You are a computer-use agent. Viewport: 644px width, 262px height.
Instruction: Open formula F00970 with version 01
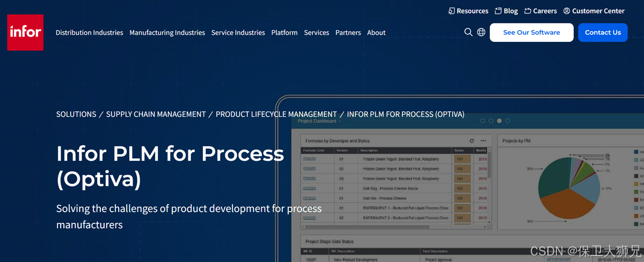[x=309, y=159]
